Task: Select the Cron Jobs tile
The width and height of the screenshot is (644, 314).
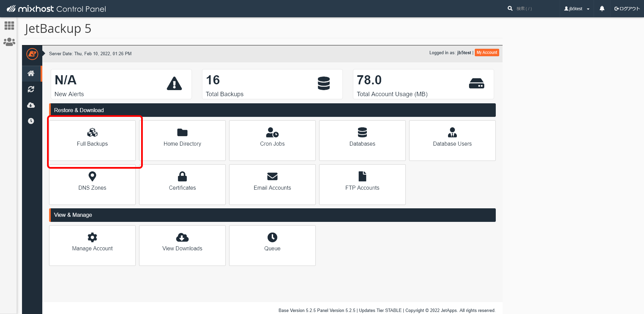Action: pos(272,141)
